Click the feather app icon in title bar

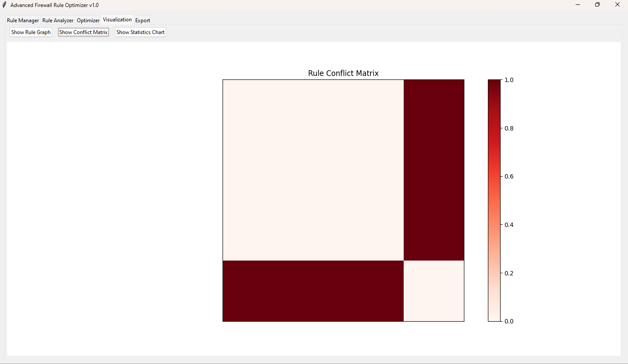[x=5, y=5]
